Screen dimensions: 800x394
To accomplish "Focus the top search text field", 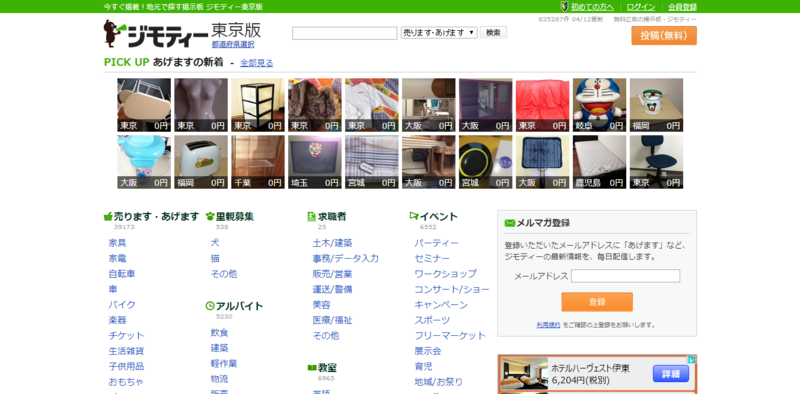I will click(x=344, y=33).
